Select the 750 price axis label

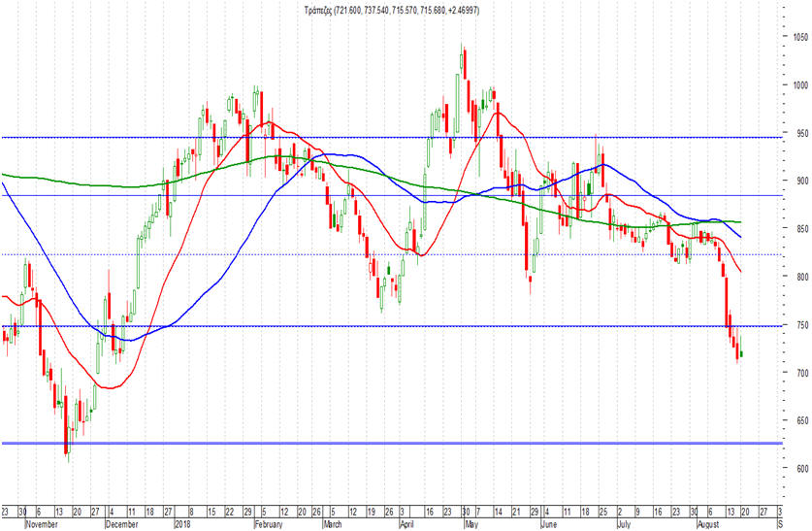point(800,325)
